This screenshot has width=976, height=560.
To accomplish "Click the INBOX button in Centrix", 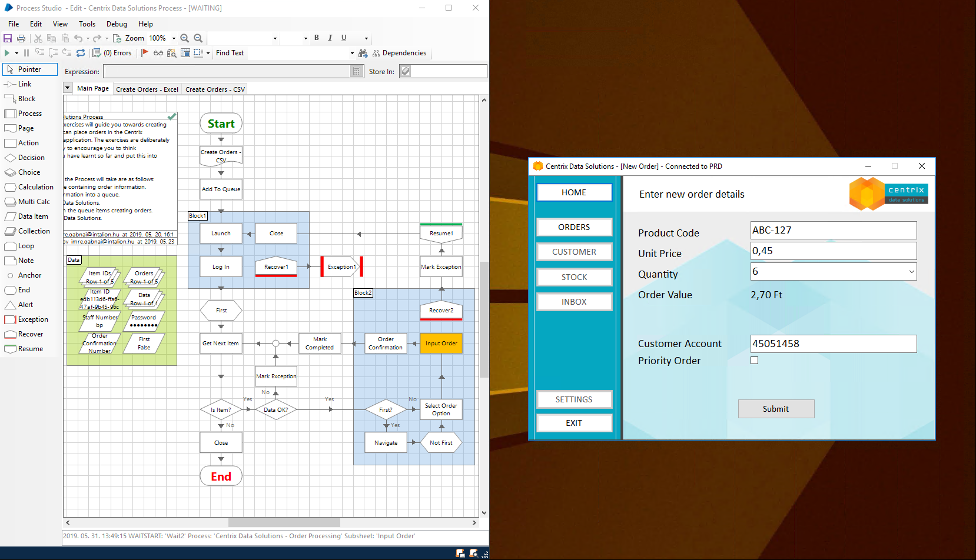I will [574, 302].
